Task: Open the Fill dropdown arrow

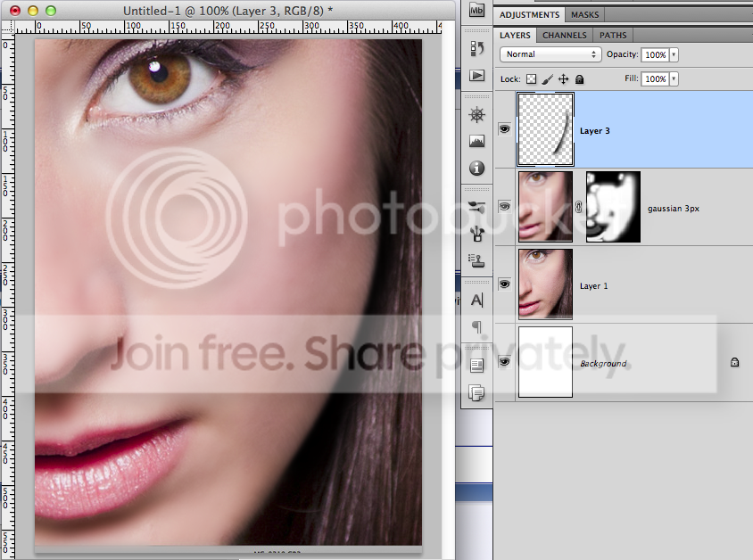Action: coord(673,78)
